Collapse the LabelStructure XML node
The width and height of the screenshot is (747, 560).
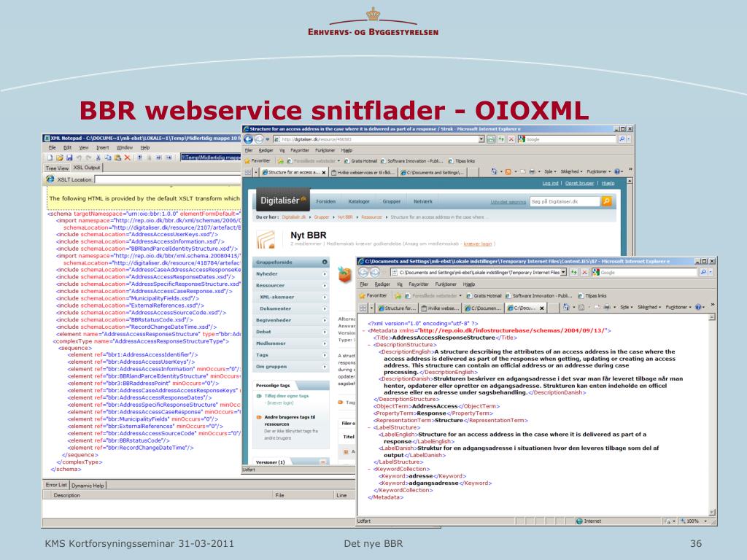point(370,427)
